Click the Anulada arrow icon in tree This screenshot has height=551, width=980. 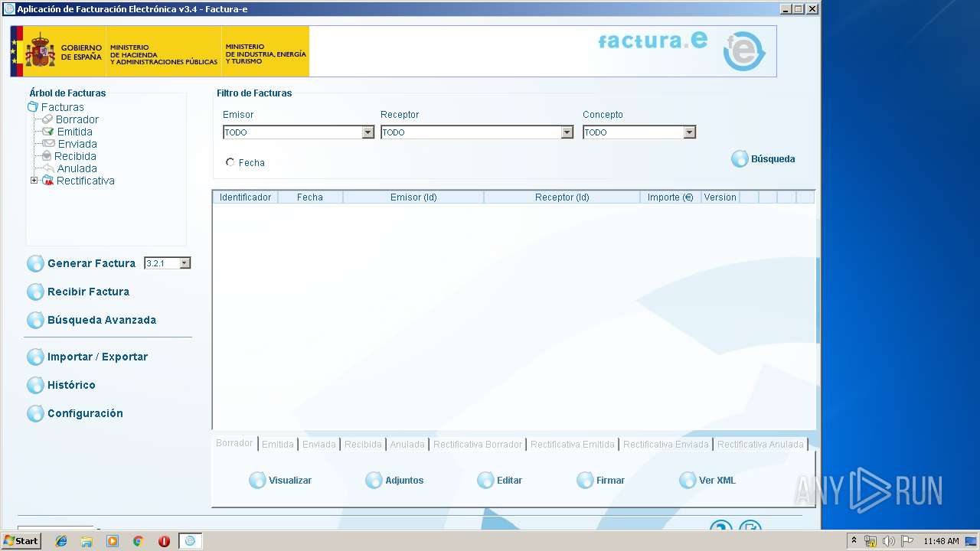49,168
